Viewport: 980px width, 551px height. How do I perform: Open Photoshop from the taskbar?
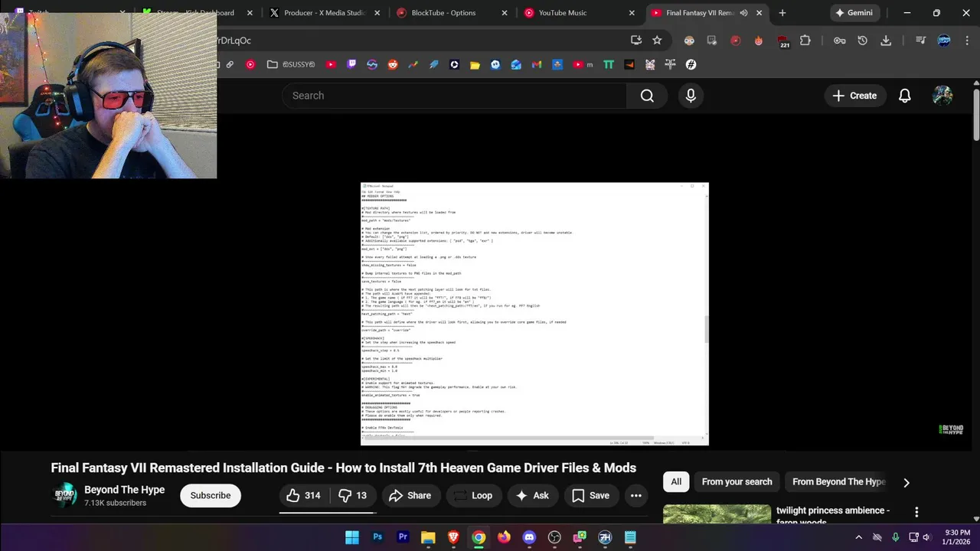pos(377,537)
